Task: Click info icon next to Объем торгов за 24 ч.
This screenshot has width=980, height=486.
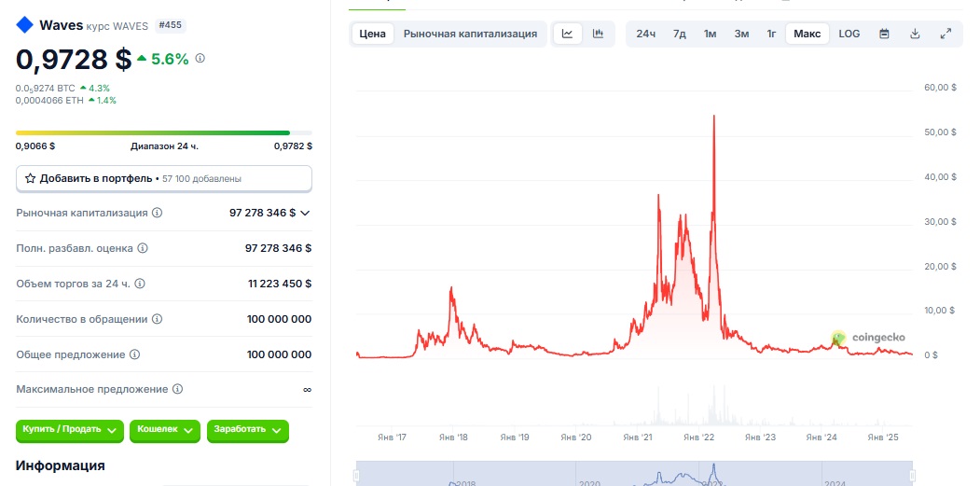Action: tap(140, 284)
